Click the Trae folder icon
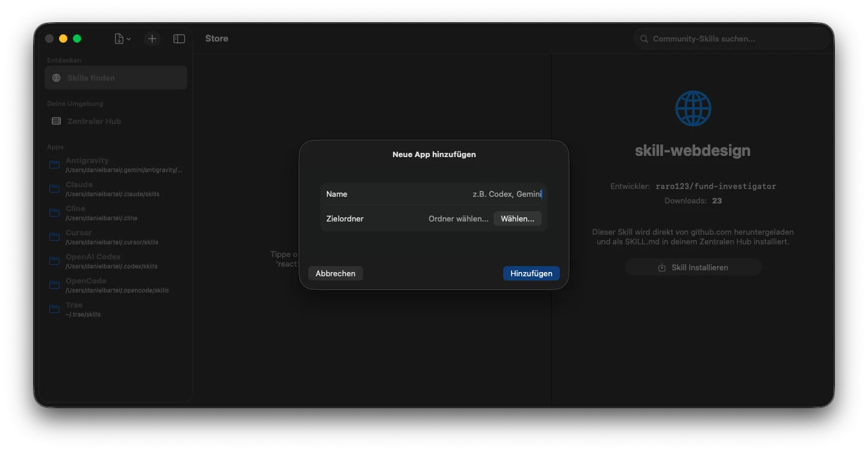The image size is (868, 452). pos(54,309)
